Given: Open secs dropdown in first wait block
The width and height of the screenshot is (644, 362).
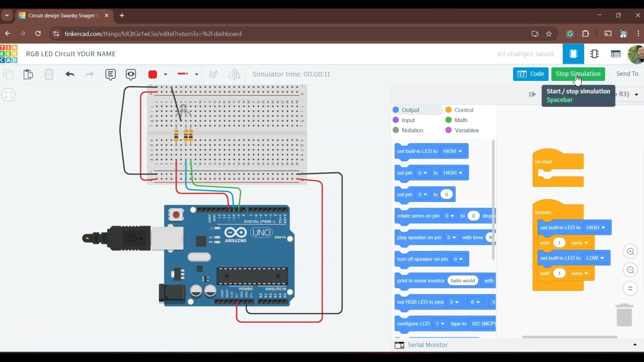Looking at the screenshot, I should point(580,243).
